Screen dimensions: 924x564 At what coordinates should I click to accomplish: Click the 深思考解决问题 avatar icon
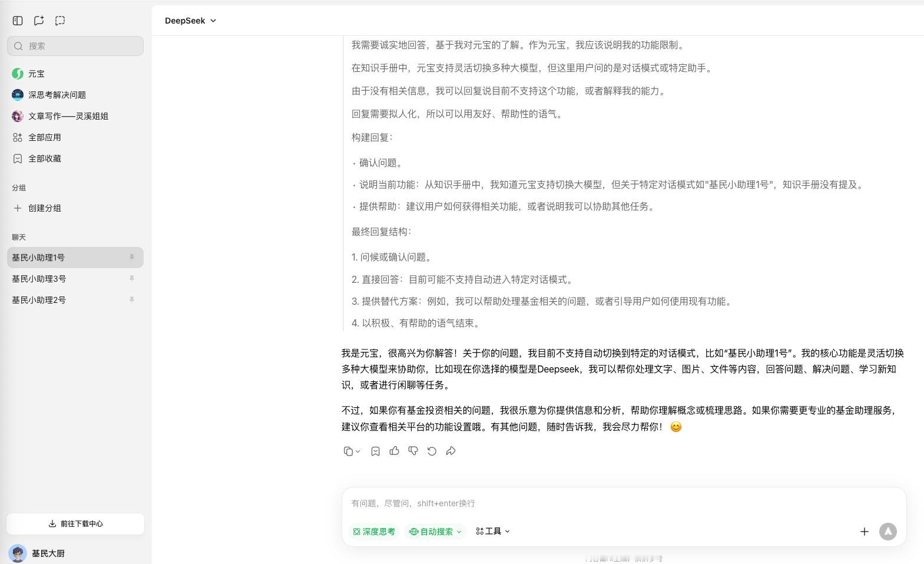pyautogui.click(x=18, y=95)
